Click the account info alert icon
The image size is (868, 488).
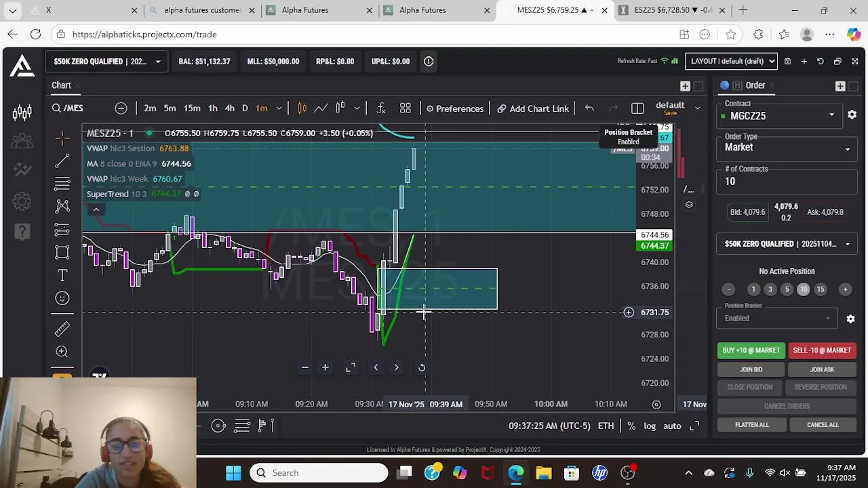click(x=429, y=61)
